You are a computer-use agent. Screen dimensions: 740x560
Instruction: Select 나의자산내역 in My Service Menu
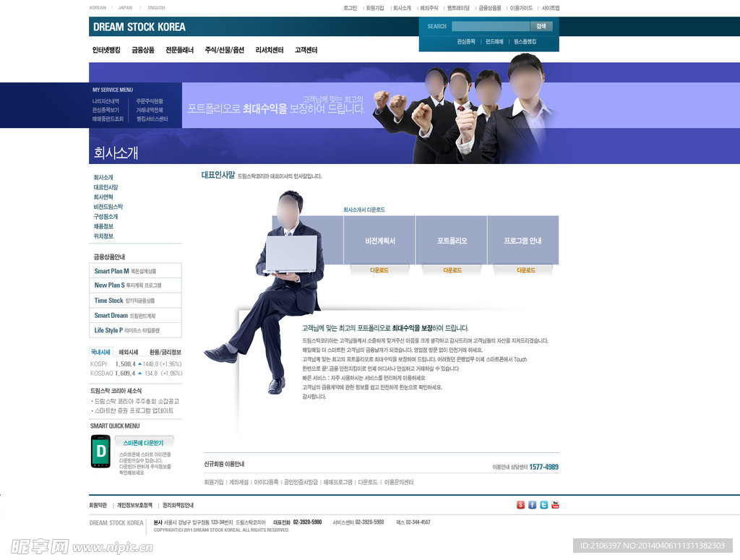click(106, 101)
